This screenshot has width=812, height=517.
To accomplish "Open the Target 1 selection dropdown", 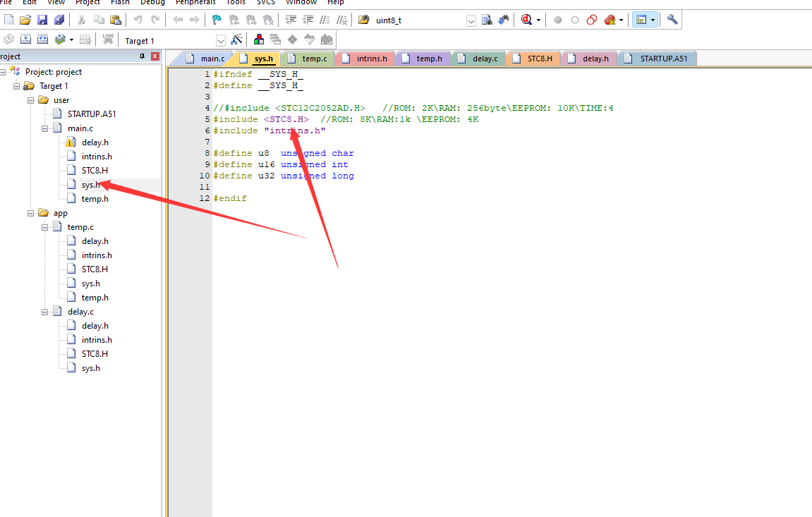I will [221, 41].
